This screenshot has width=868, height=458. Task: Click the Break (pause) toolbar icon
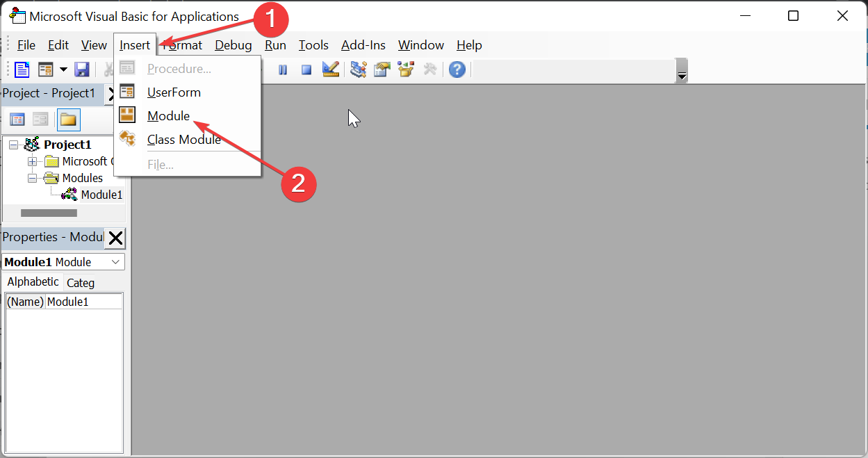[283, 69]
